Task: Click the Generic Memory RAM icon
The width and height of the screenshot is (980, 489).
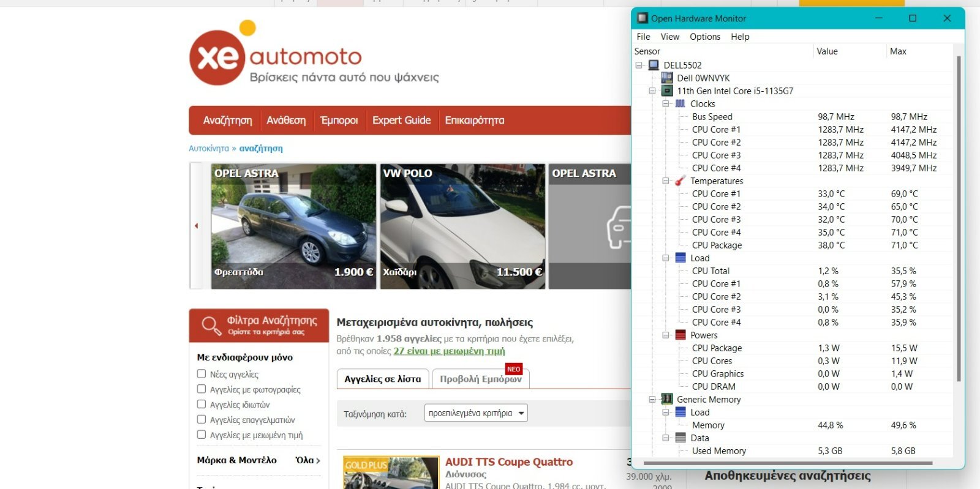Action: point(668,399)
